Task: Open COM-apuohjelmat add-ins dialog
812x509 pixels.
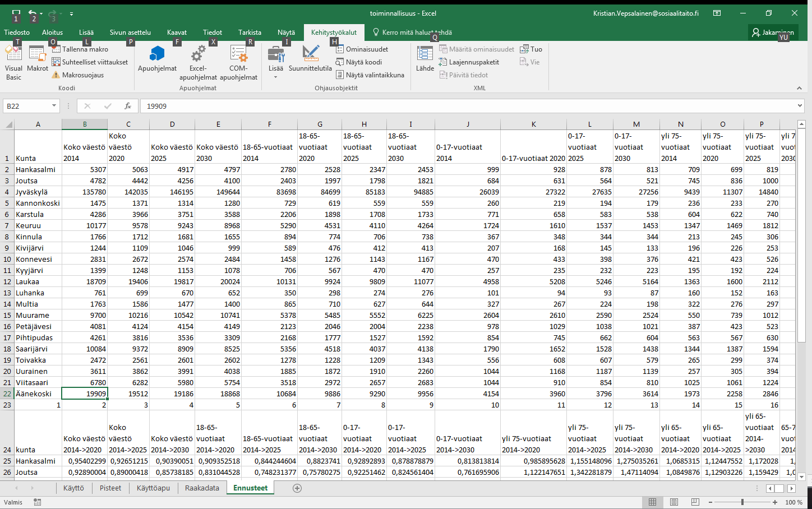Action: 238,63
